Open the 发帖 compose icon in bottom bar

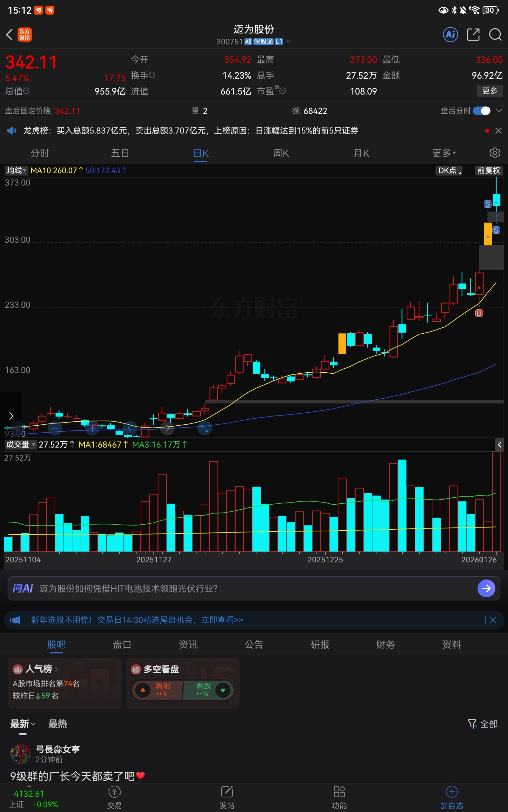227,792
